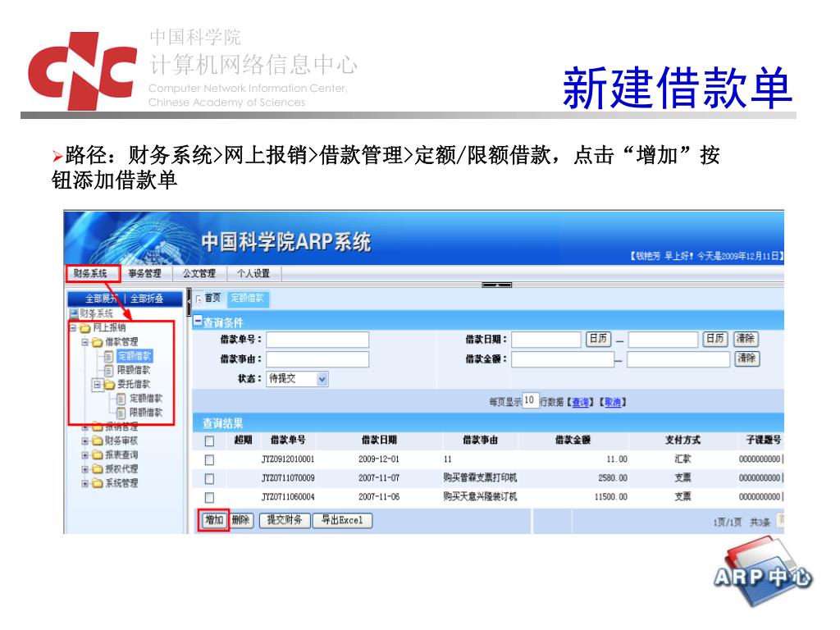Click 全部展开 to expand all tree nodes
The image size is (840, 630).
tap(102, 299)
